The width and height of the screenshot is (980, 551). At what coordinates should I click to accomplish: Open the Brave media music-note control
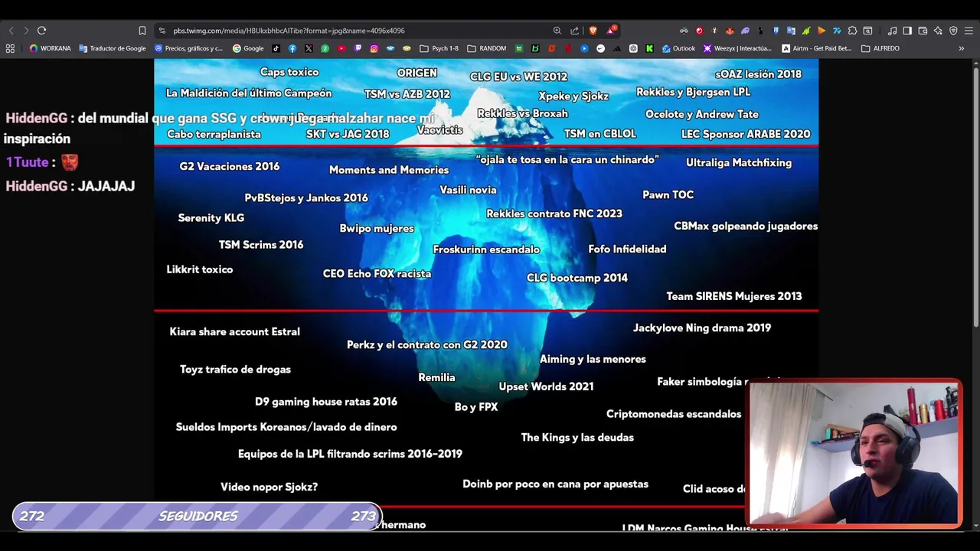[x=892, y=31]
